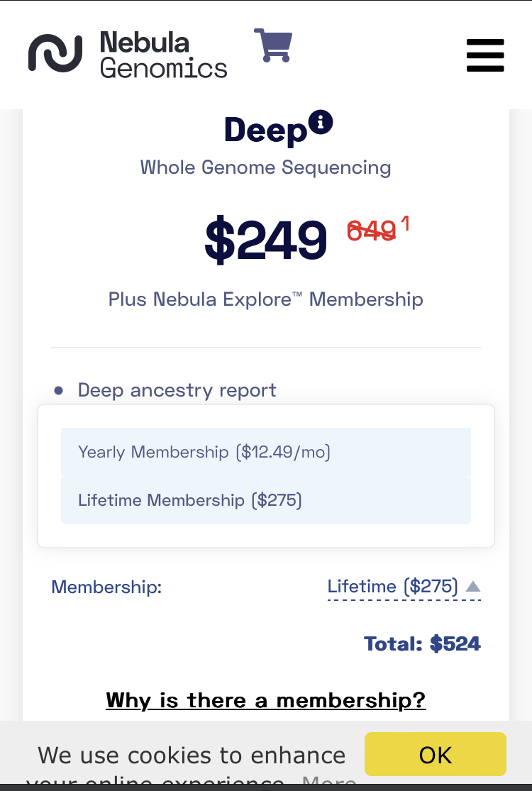Screen dimensions: 532x791
Task: Click the $249 price figure
Action: click(266, 239)
